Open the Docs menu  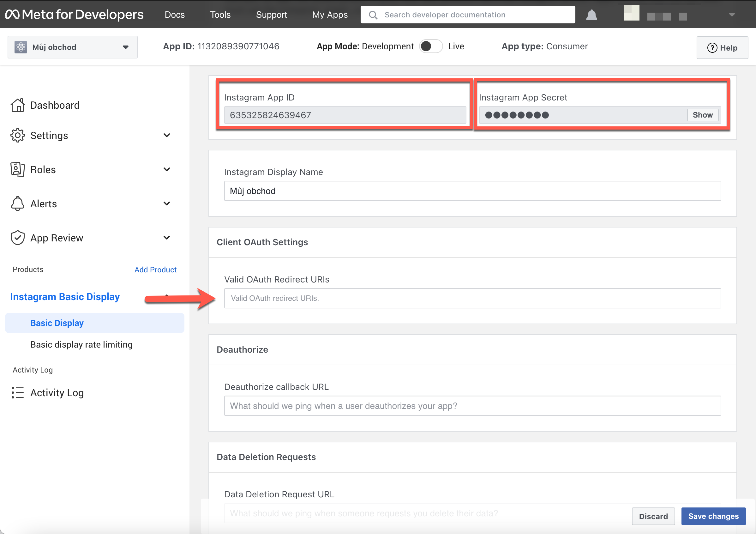[x=175, y=15]
